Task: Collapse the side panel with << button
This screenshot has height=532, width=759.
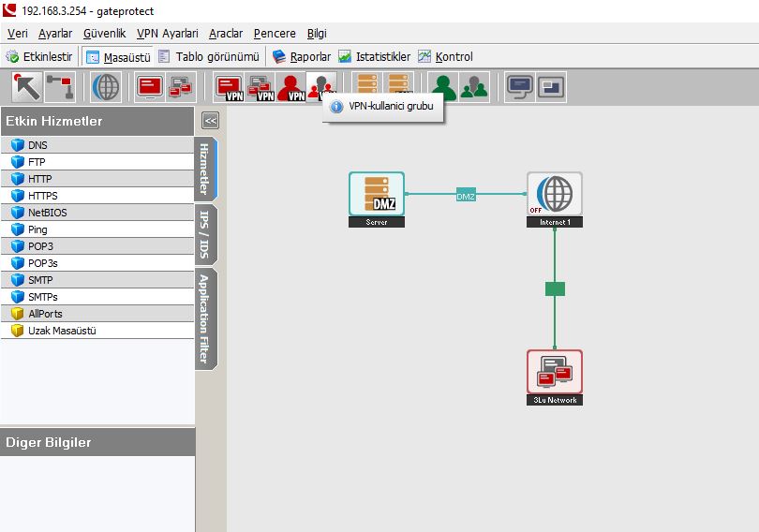Action: [x=211, y=120]
